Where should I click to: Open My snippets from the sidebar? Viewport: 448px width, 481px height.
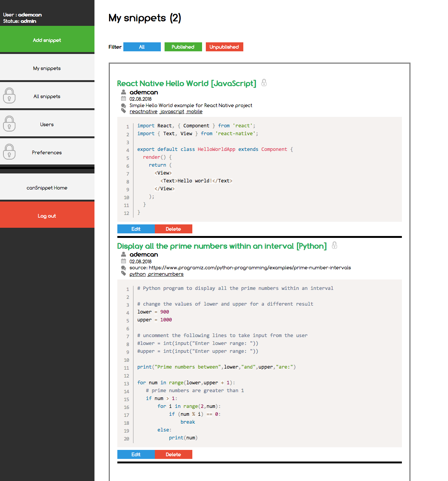pos(46,68)
